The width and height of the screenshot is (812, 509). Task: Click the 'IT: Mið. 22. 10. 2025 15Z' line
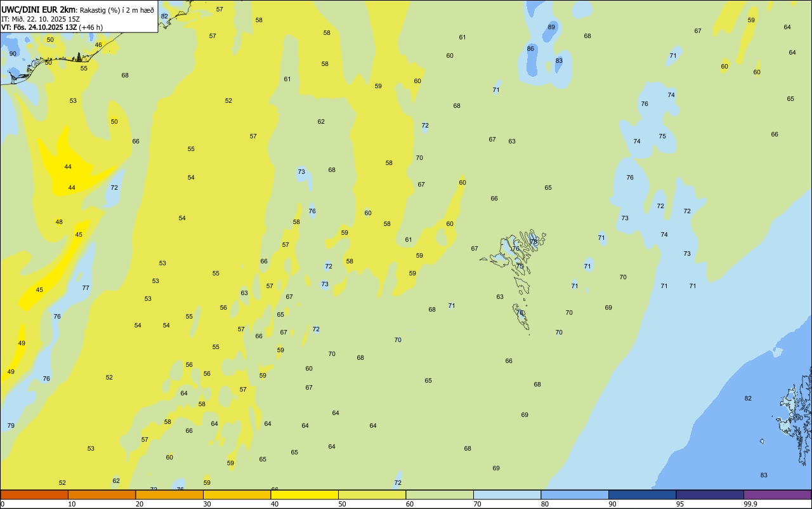pyautogui.click(x=41, y=18)
